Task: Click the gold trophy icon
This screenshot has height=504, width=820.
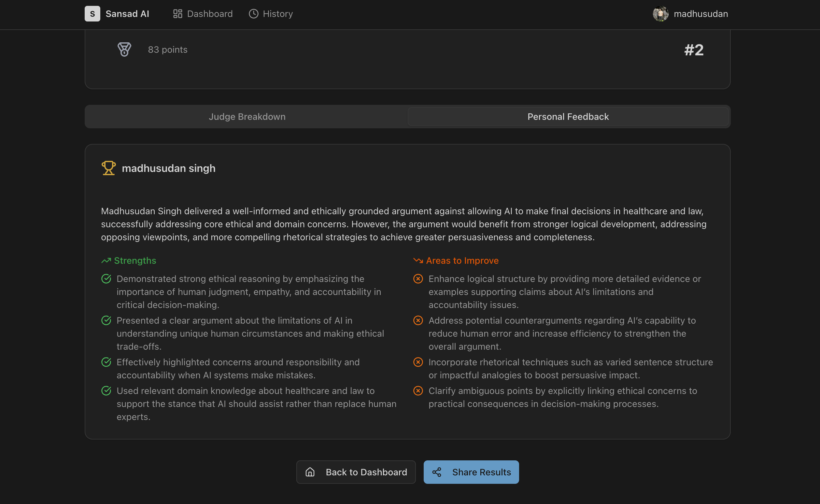Action: (109, 168)
